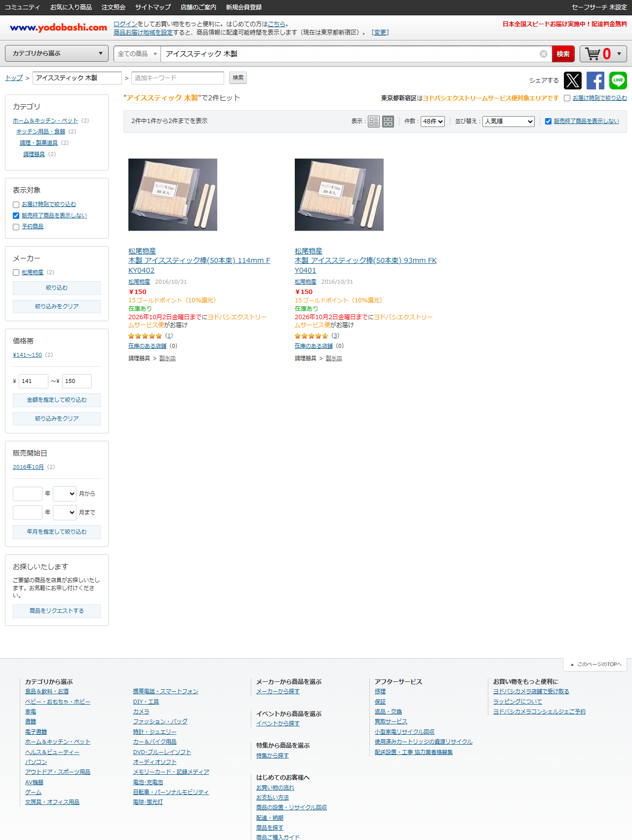Switch to list view display
Viewport: 632px width, 840px height.
(374, 121)
